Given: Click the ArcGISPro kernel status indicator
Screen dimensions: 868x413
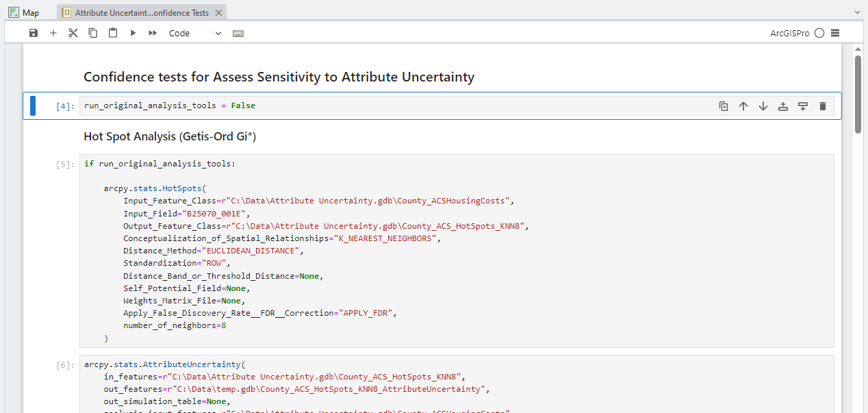Looking at the screenshot, I should point(819,32).
